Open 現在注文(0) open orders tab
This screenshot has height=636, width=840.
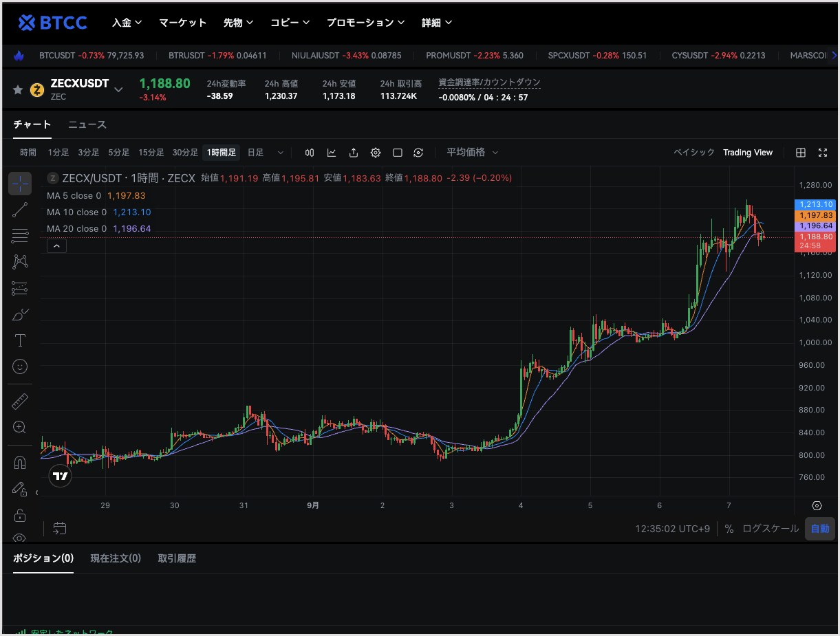[x=116, y=558]
